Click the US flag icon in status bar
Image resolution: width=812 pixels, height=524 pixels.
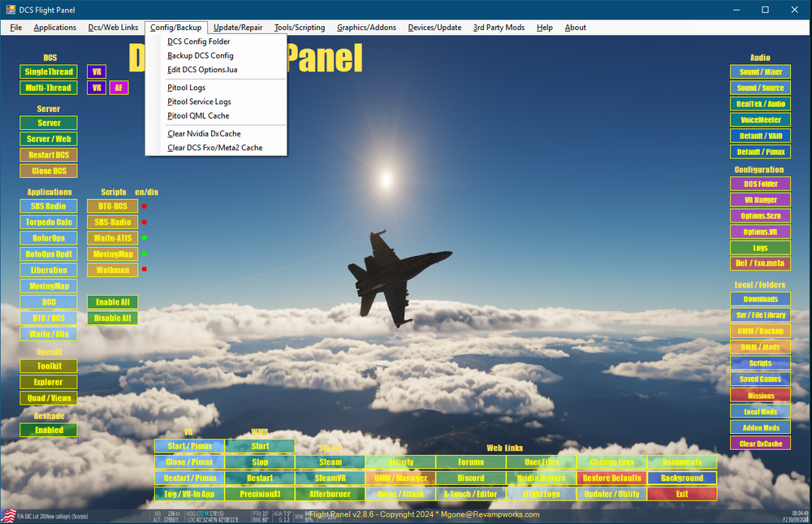pos(8,516)
